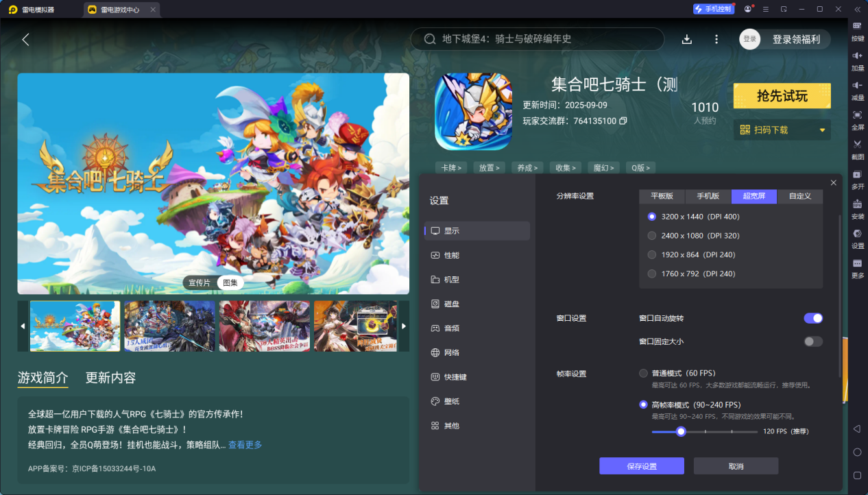Open the 磁盘 settings section
This screenshot has width=868, height=495.
tap(477, 304)
